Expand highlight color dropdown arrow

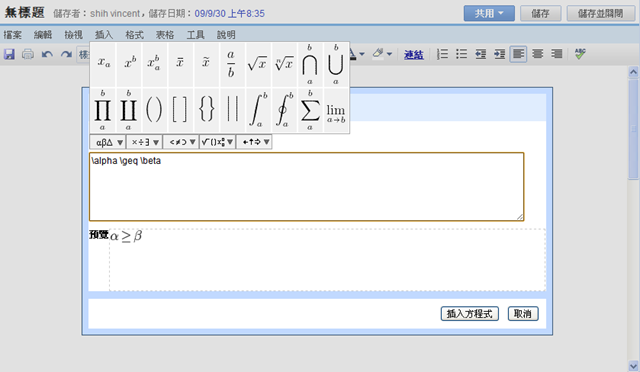click(x=389, y=54)
